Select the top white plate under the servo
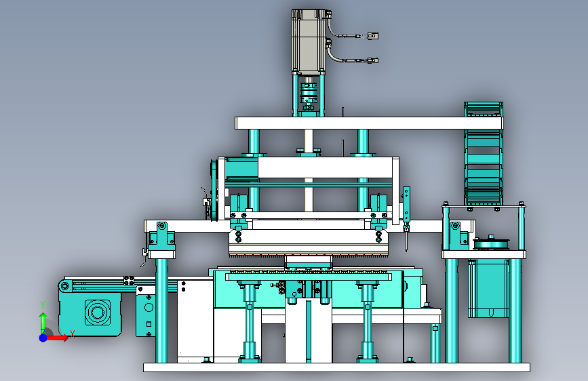This screenshot has width=588, height=381. pos(369,123)
